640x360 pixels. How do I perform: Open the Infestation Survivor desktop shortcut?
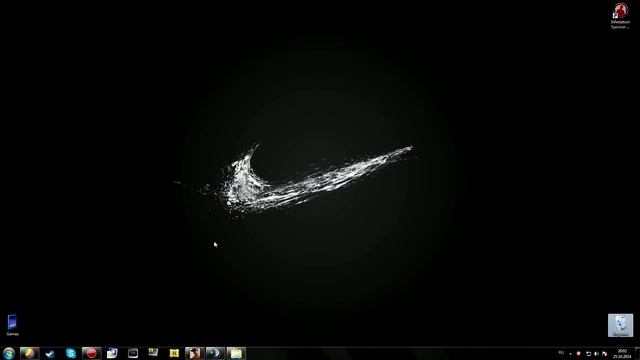click(x=620, y=16)
